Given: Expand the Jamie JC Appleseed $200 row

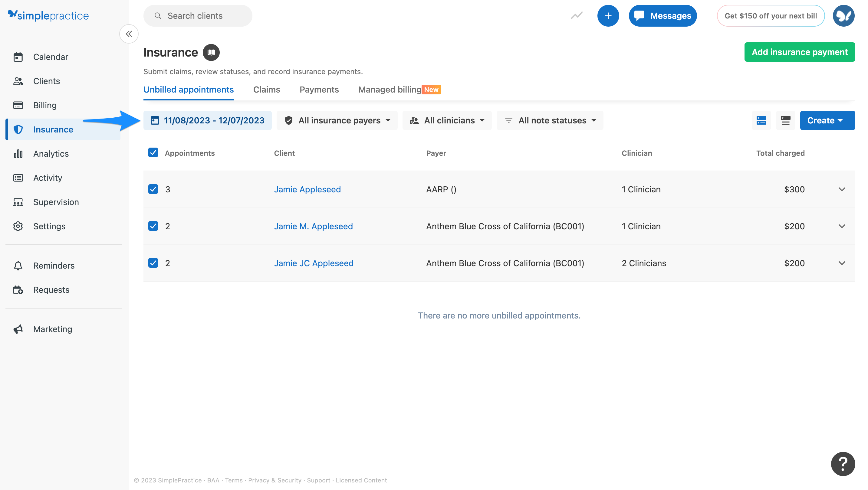Looking at the screenshot, I should (841, 263).
